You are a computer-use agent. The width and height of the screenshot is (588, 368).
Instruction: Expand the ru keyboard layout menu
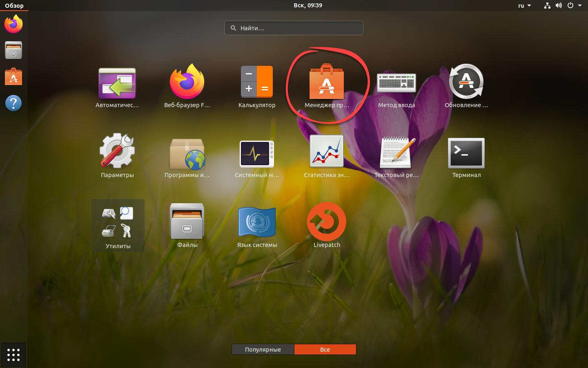click(x=524, y=6)
